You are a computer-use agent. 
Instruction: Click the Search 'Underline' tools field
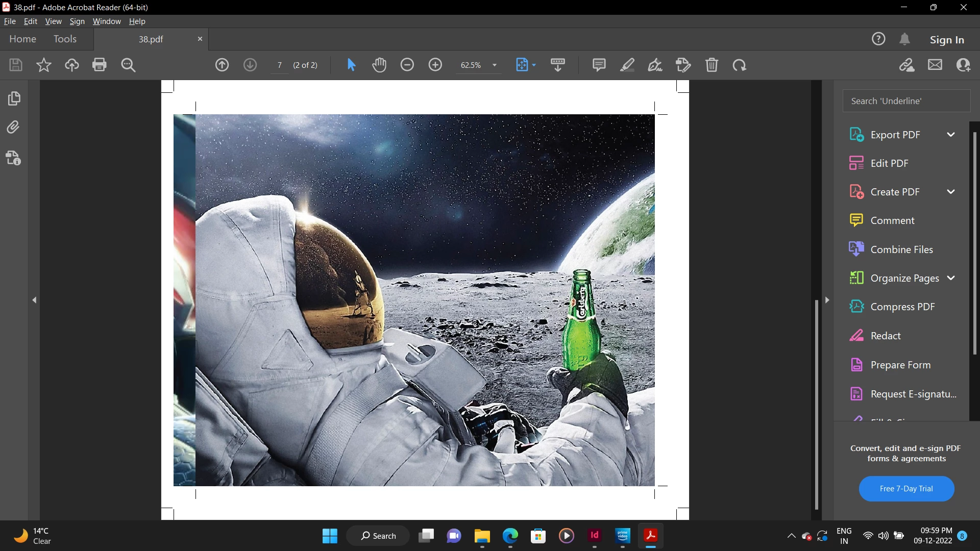tap(906, 101)
